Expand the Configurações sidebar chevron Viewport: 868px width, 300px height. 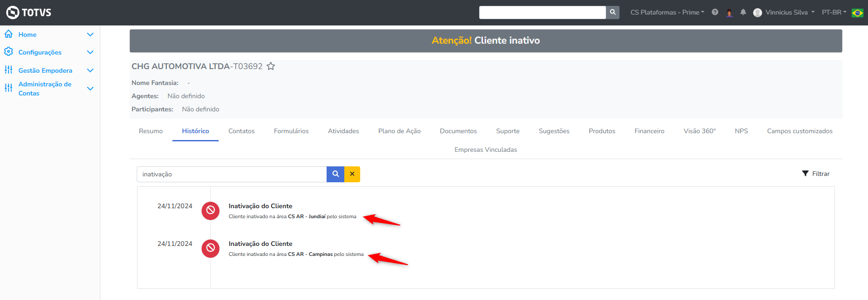point(90,52)
